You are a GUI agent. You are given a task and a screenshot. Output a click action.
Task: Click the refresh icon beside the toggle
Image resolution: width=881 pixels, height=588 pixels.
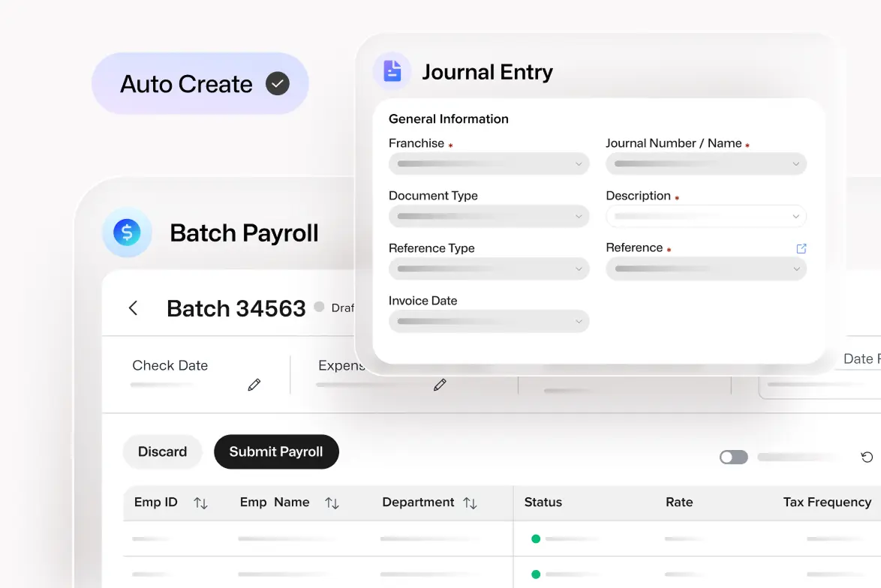[x=867, y=457]
